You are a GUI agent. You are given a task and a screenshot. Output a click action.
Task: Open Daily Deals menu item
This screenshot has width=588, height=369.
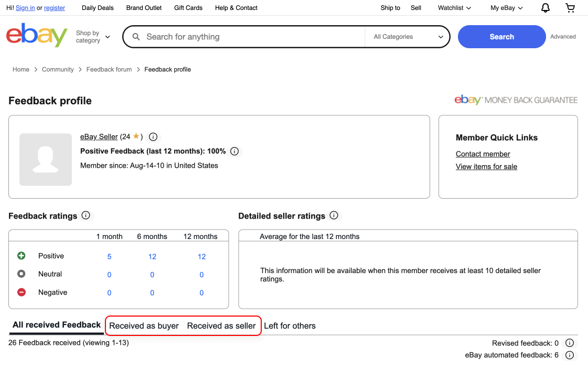point(98,8)
